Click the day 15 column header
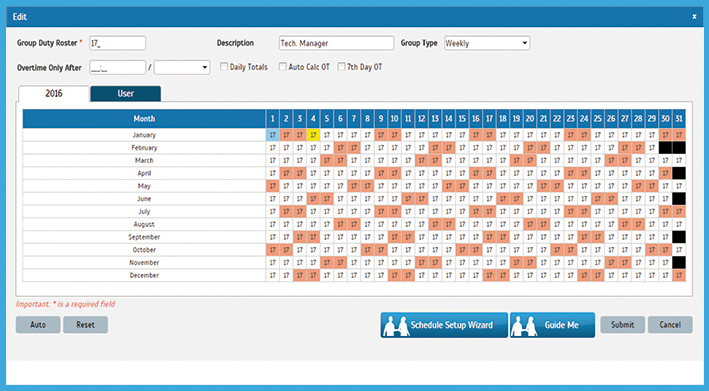Viewport: 709px width, 391px height. [x=462, y=119]
